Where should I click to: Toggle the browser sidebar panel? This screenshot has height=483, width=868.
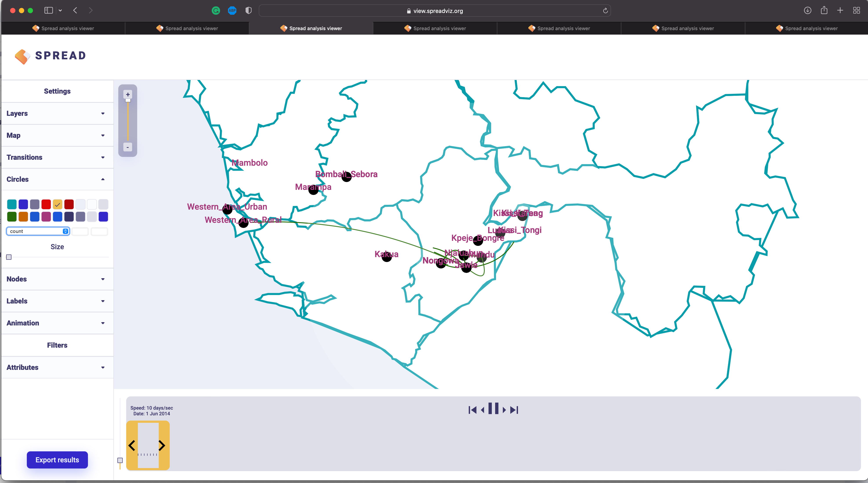[x=48, y=11]
